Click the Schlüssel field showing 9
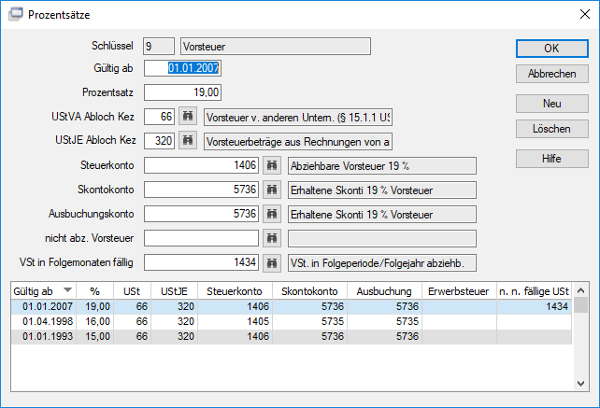 [159, 46]
